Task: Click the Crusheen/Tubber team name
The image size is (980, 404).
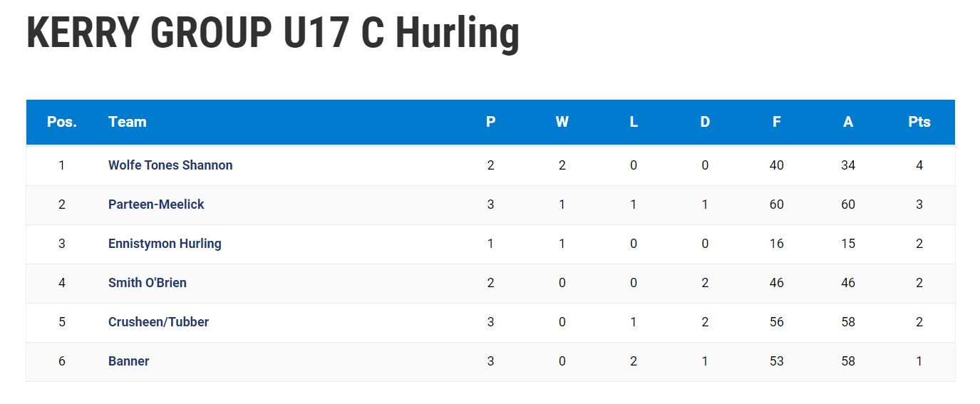Action: click(158, 322)
